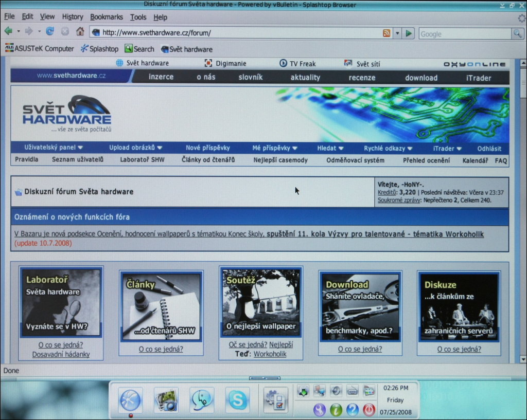Reload the page with the refresh icon
Screen dimensions: 527x420
[50, 32]
